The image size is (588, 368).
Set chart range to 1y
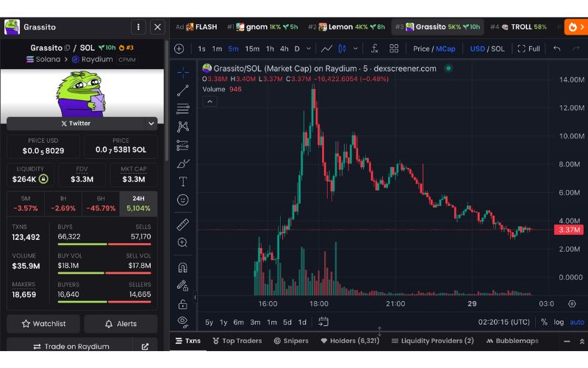(223, 322)
